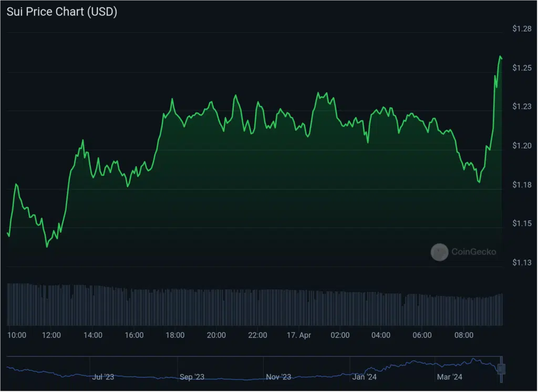Click the 18:00 time axis label
Viewport: 538px width, 392px height.
pyautogui.click(x=175, y=335)
